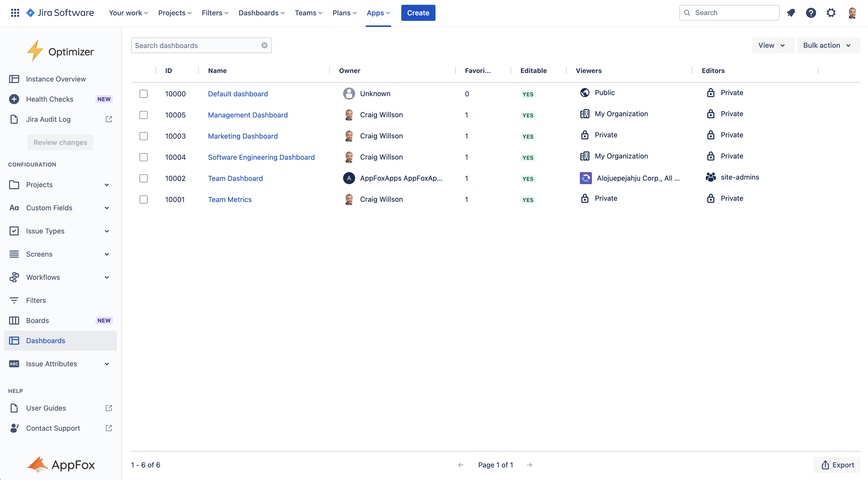Image resolution: width=868 pixels, height=480 pixels.
Task: Open the Teams navigation menu
Action: 308,13
